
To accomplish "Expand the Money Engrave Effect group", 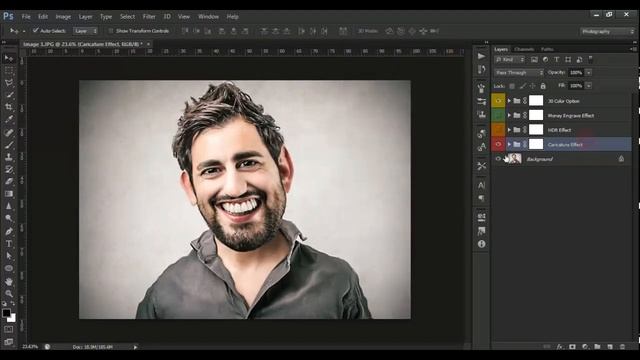I will pyautogui.click(x=509, y=115).
